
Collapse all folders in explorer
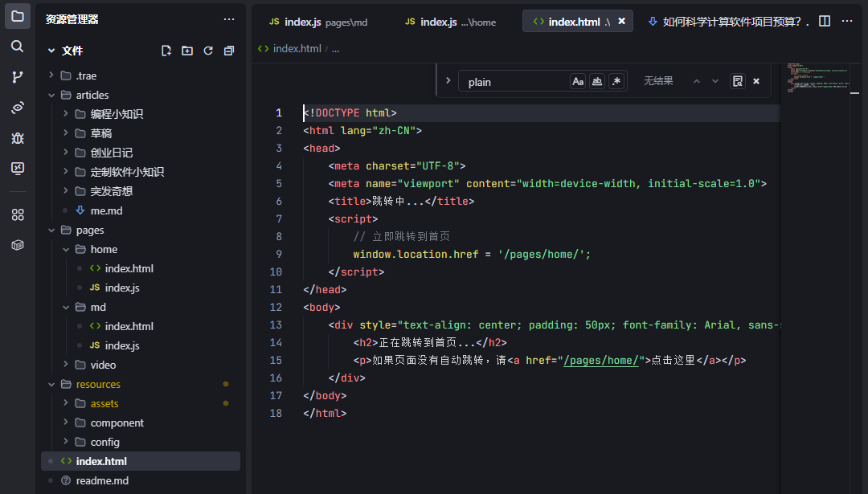tap(228, 51)
